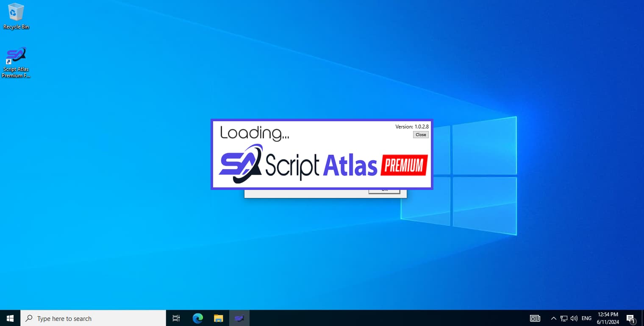Launch Microsoft Edge from the taskbar
Image resolution: width=644 pixels, height=326 pixels.
coord(197,318)
